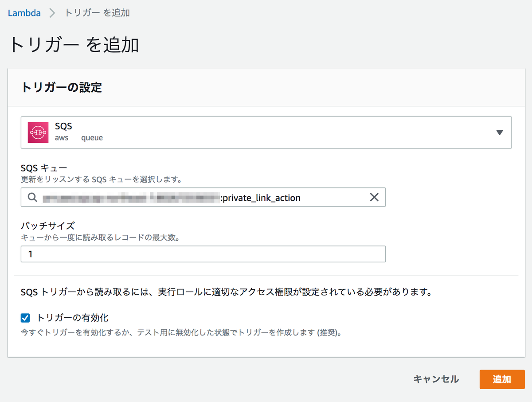Select the private_link_action queue value
Screen dimensions: 532x402
pyautogui.click(x=262, y=197)
